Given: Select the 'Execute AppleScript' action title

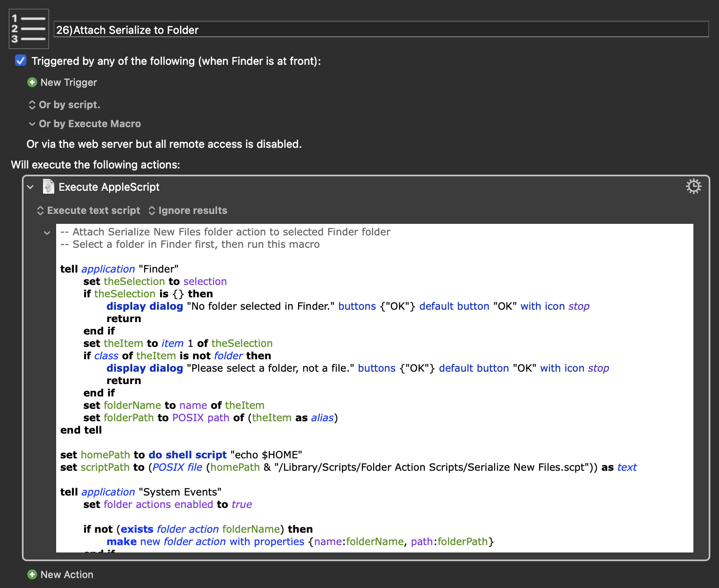Looking at the screenshot, I should [x=109, y=187].
